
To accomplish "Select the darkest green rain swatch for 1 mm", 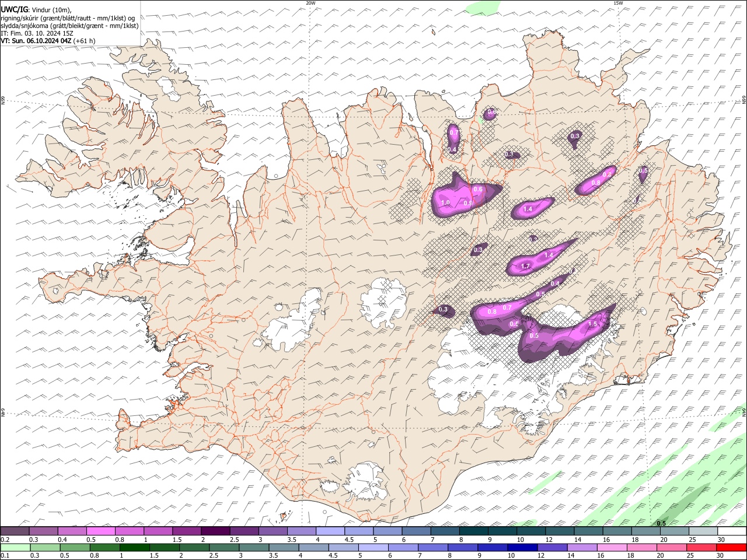I will coord(134,547).
